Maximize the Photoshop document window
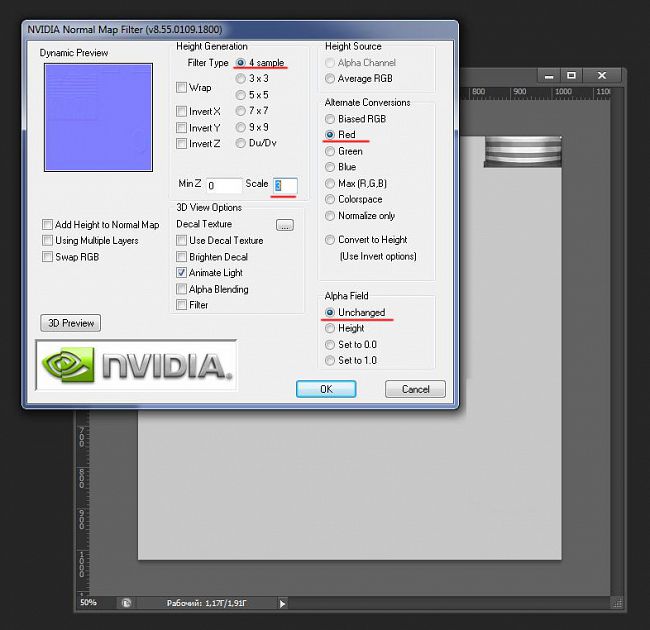 (x=570, y=75)
